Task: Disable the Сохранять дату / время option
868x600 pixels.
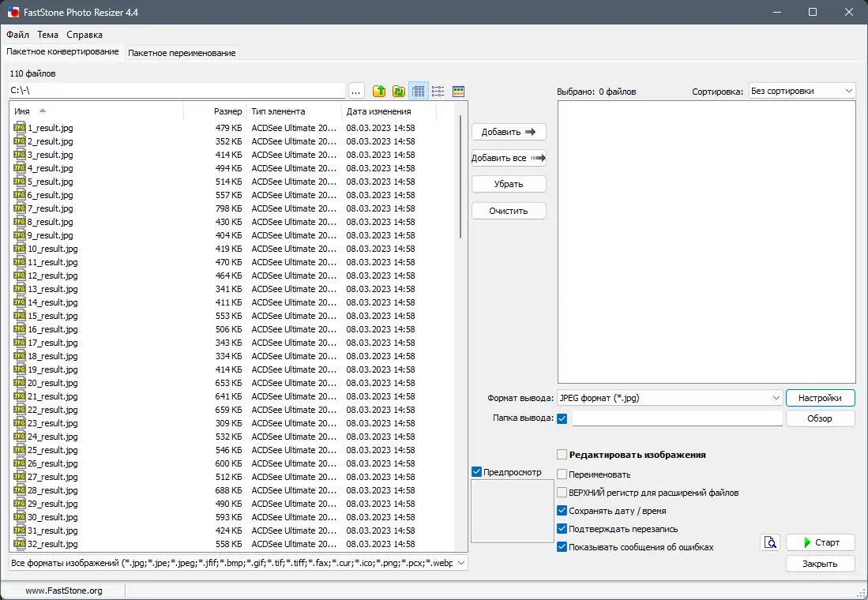Action: pos(562,510)
